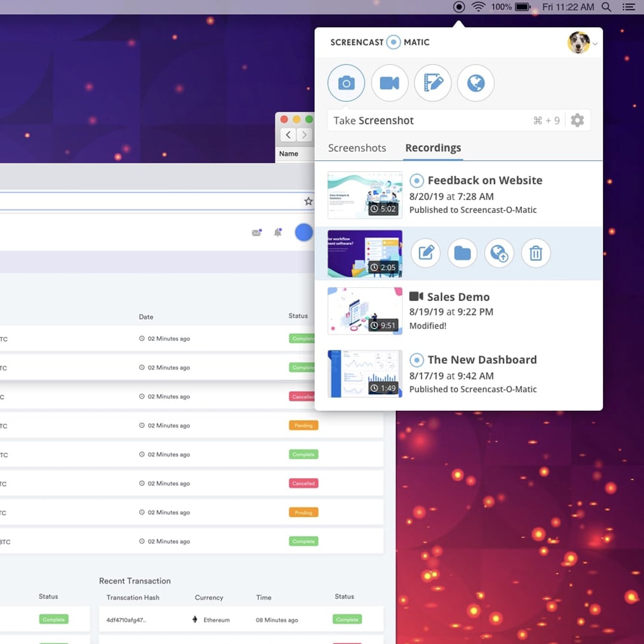This screenshot has height=644, width=644.
Task: Click transaction hash 4df4710afg47..
Action: [126, 620]
